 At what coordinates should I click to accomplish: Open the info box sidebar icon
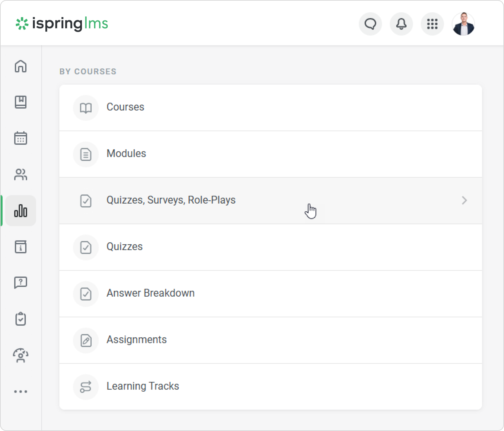click(x=21, y=247)
